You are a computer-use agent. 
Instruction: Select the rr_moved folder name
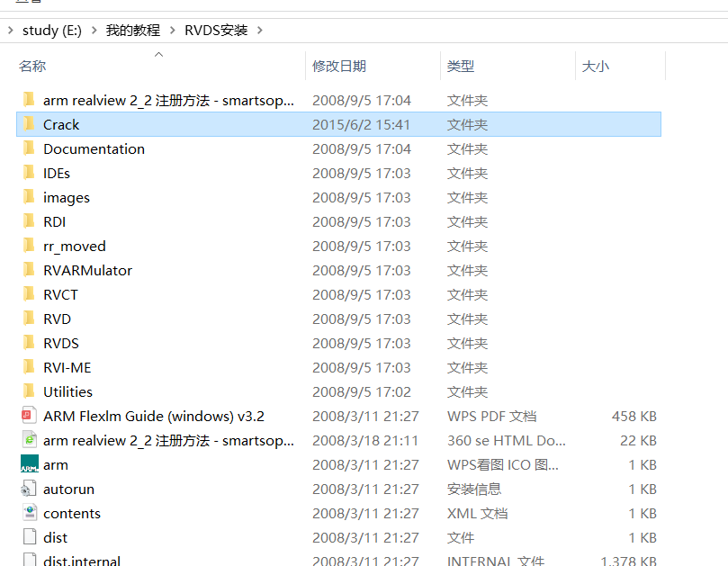[75, 246]
